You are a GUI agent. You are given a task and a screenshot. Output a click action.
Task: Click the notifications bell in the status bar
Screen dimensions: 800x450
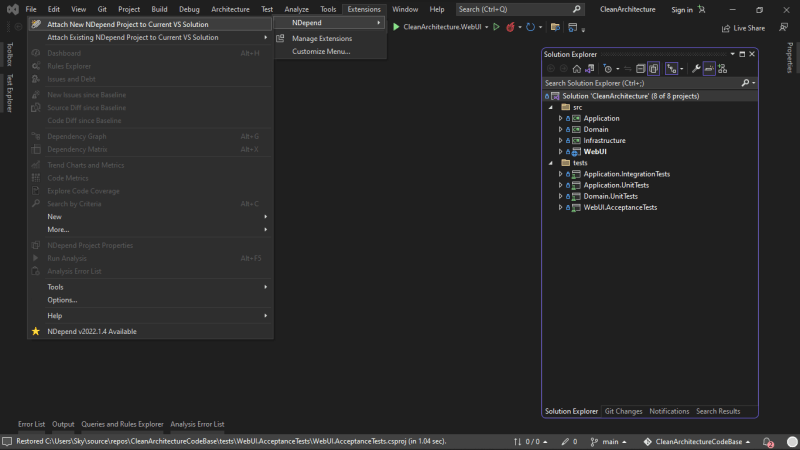tap(768, 442)
